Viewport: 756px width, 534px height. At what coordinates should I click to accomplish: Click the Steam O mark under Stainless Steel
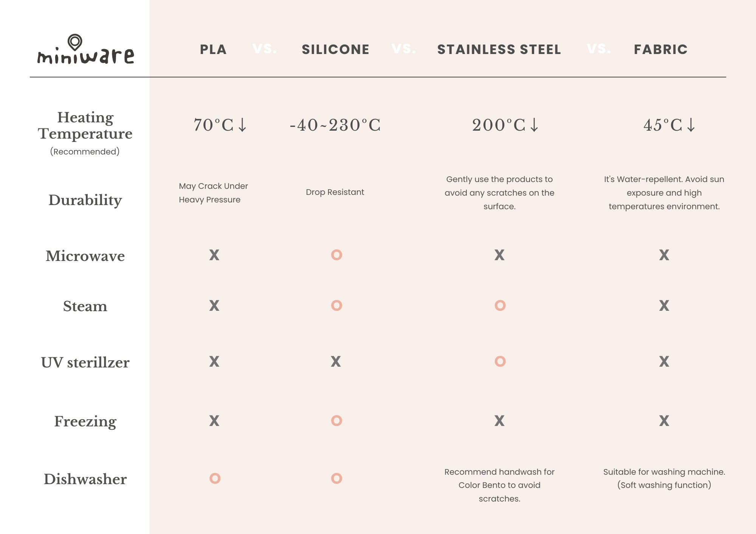[x=500, y=305]
